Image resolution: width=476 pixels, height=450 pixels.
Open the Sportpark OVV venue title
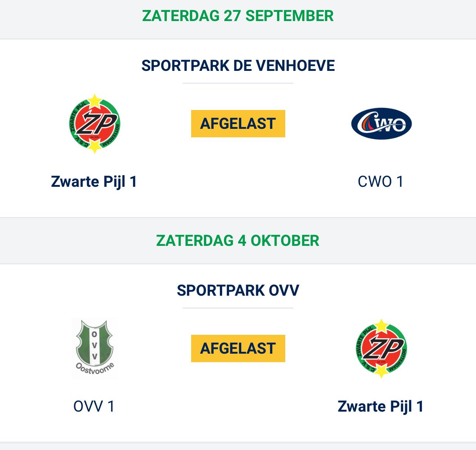[238, 291]
